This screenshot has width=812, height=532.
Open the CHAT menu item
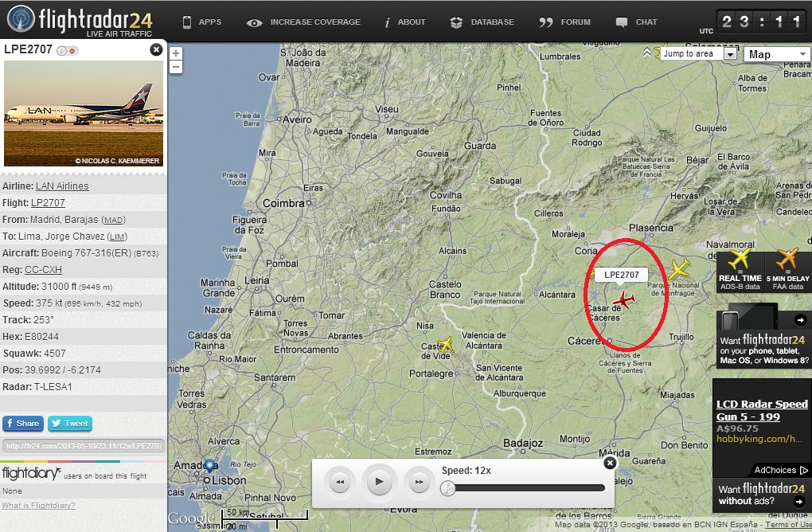[636, 22]
